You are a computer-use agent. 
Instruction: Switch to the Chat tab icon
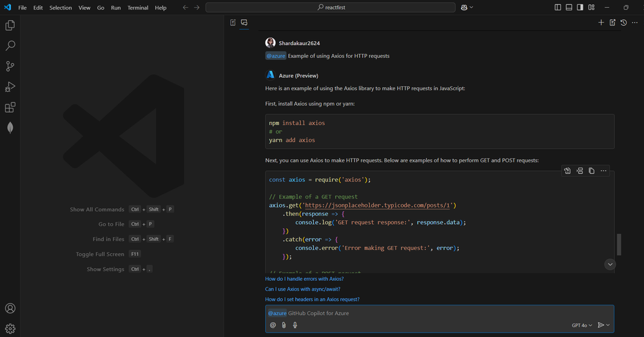click(244, 23)
